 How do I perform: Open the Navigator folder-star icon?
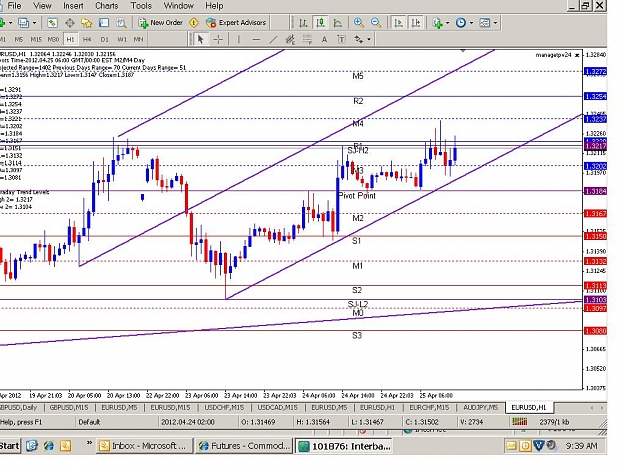tap(86, 23)
